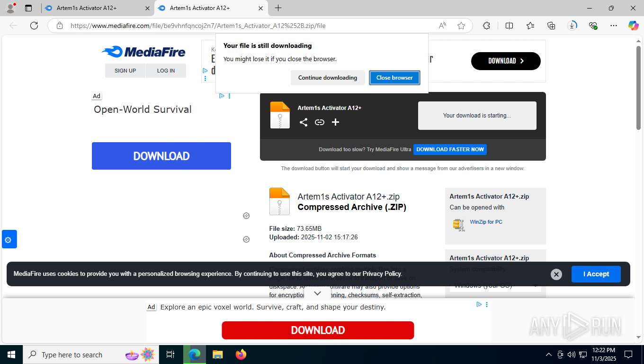Show hidden system tray icons

pos(549,355)
